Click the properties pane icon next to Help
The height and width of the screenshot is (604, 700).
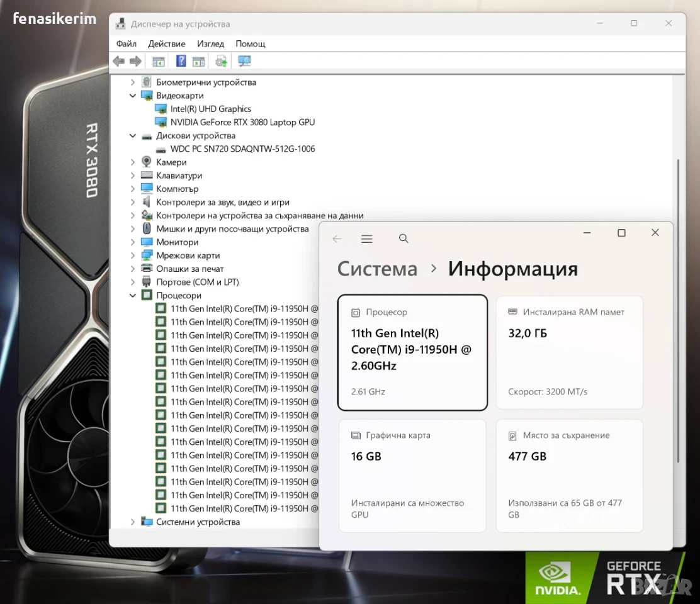pos(199,62)
